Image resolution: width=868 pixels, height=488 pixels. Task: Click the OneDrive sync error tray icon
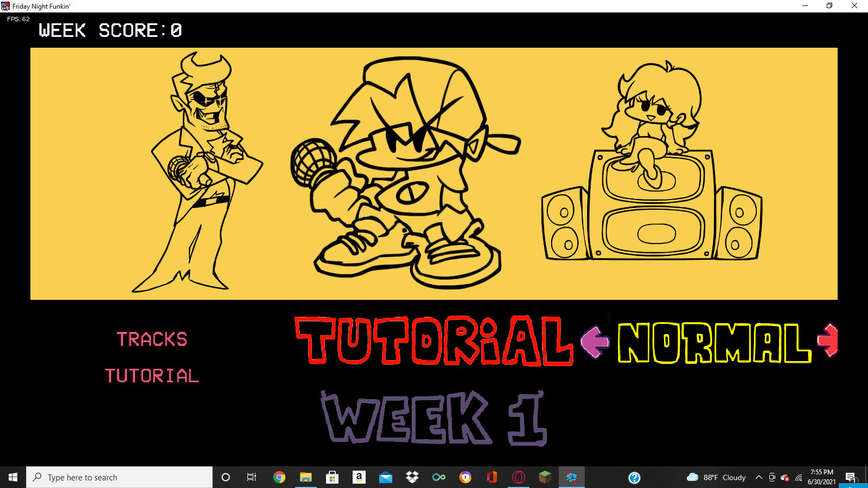[x=786, y=478]
